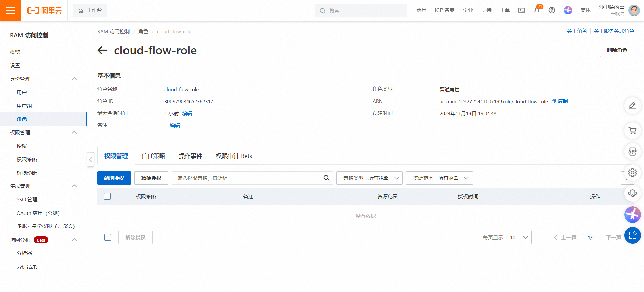
Task: Open the 关于服务关联角色 link
Action: 614,31
